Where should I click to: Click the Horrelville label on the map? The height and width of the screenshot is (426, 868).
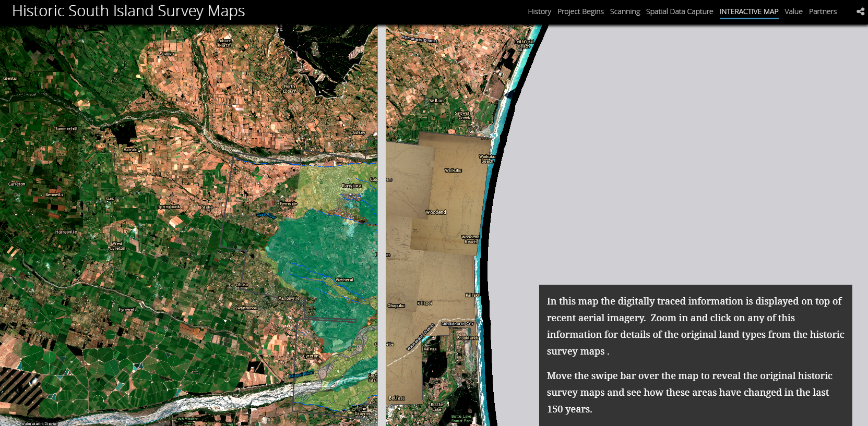tap(66, 232)
